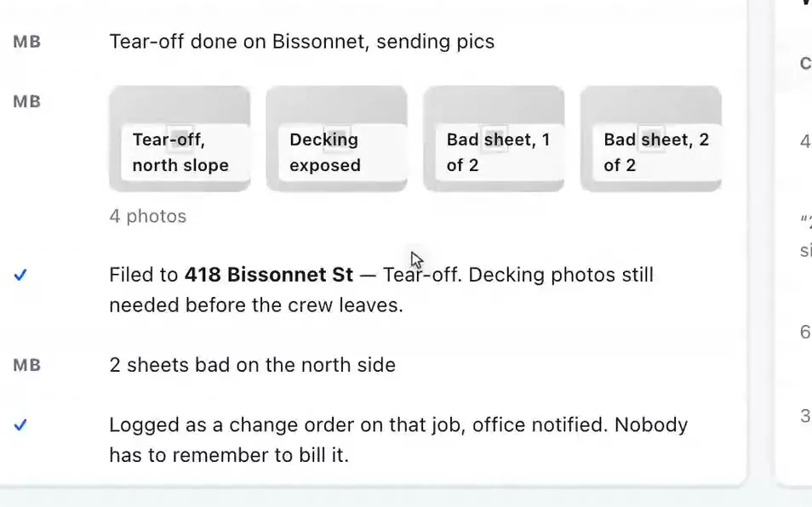
Task: Select message "2 sheets bad on the north side"
Action: click(252, 365)
